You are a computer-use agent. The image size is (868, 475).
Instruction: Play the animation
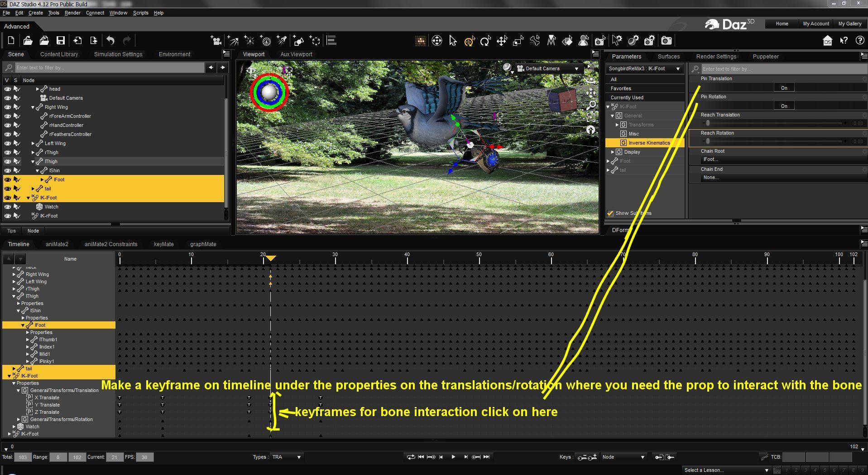tap(453, 457)
